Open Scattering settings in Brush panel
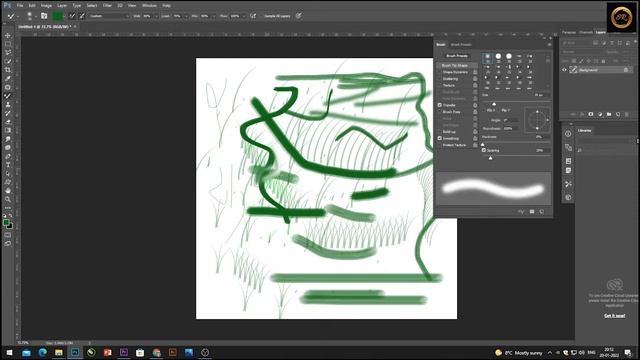640x360 pixels. 450,79
